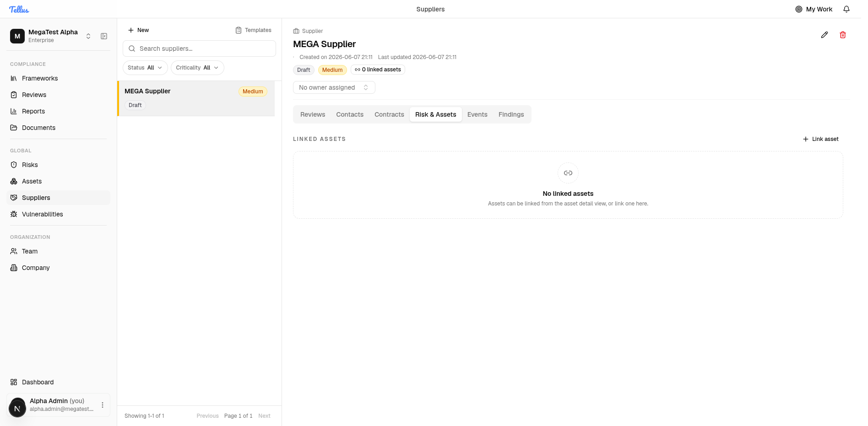Viewport: 868px width, 426px height.
Task: Select Suppliers in the sidebar
Action: click(58, 198)
